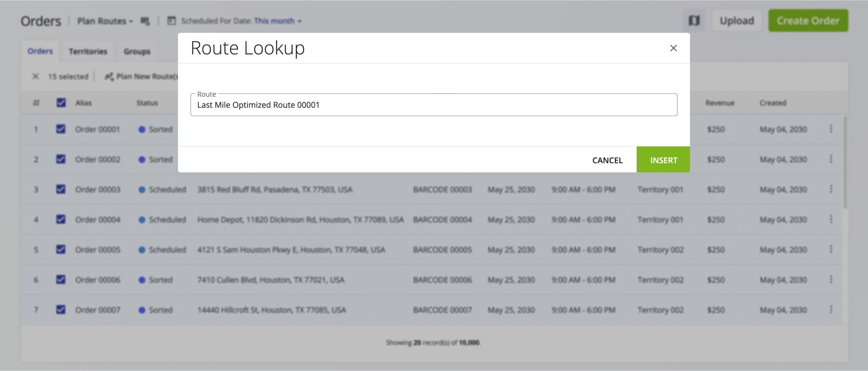The image size is (868, 371).
Task: Click the Status column header
Action: 147,103
